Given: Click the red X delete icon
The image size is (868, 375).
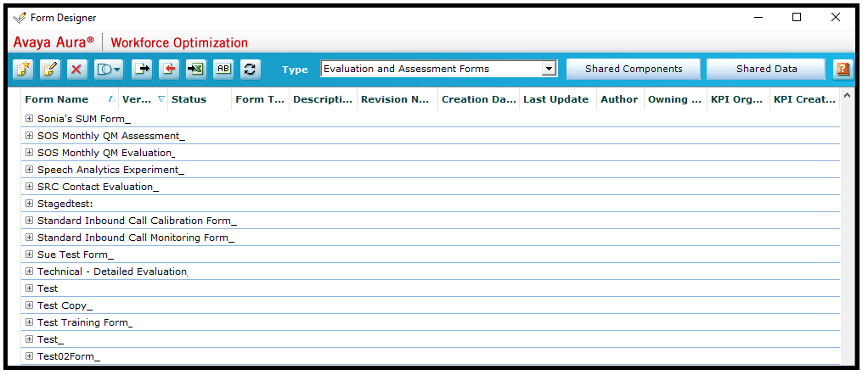Looking at the screenshot, I should point(77,69).
